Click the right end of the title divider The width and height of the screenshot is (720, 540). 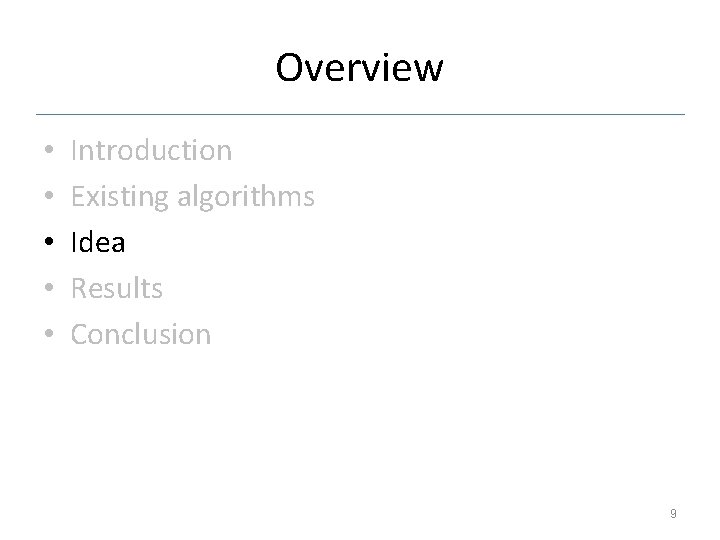[682, 113]
